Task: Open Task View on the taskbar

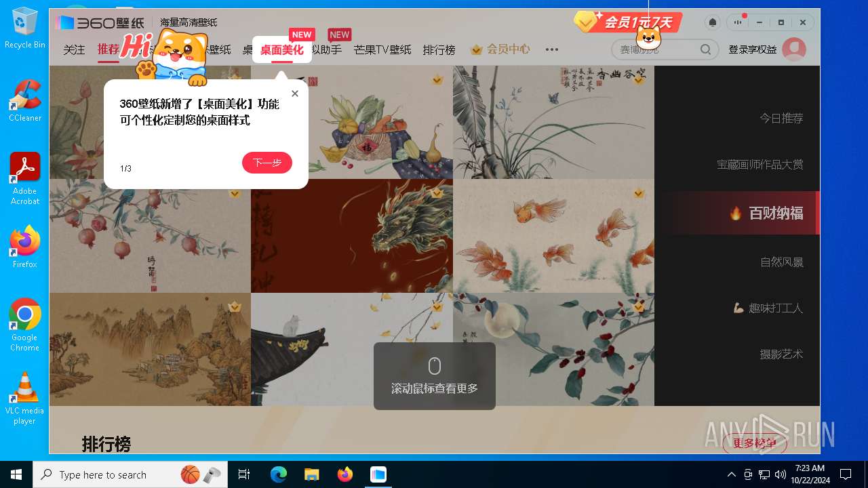Action: click(x=244, y=474)
